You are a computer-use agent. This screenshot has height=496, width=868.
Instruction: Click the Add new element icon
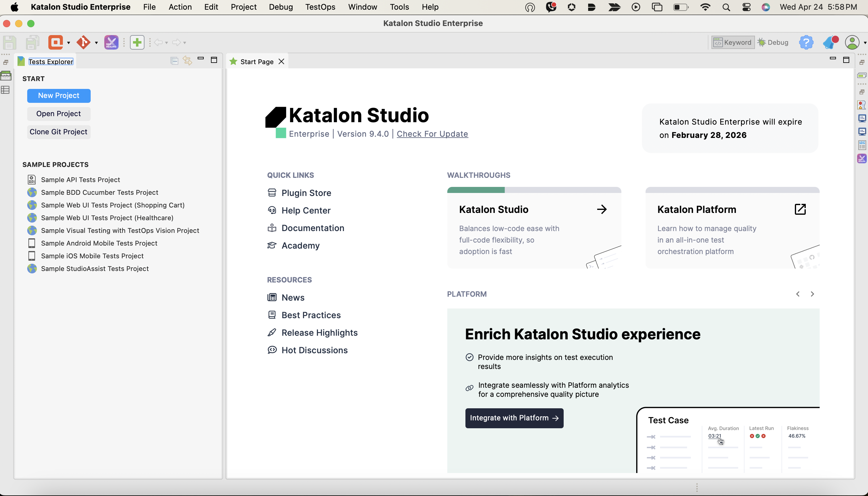(x=137, y=42)
